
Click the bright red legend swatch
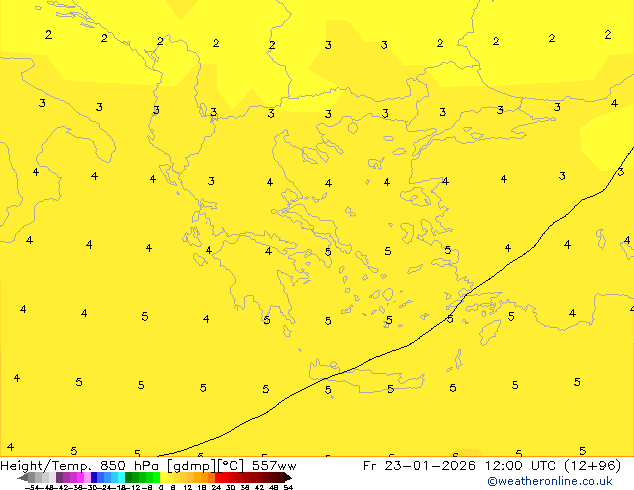click(218, 477)
